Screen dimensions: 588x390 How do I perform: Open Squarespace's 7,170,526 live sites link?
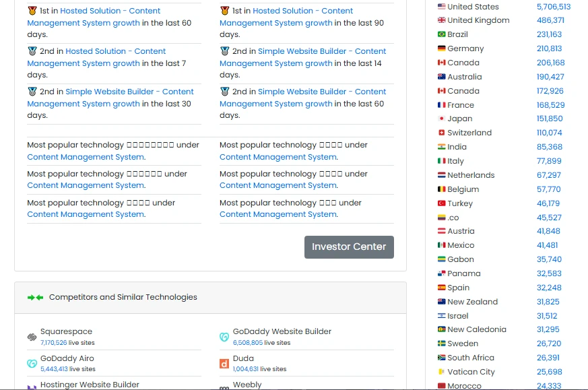point(53,343)
